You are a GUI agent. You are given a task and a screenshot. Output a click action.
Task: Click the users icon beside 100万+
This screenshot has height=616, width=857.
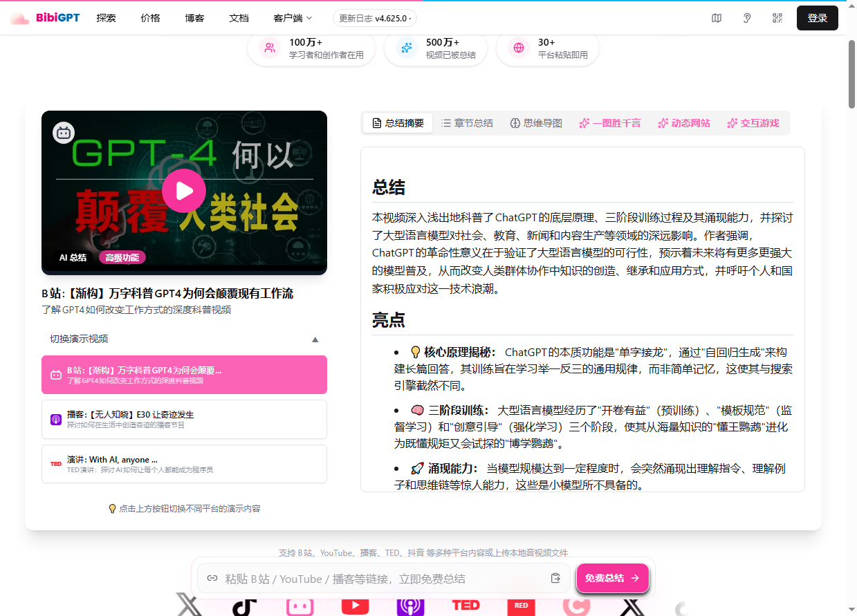coord(270,48)
